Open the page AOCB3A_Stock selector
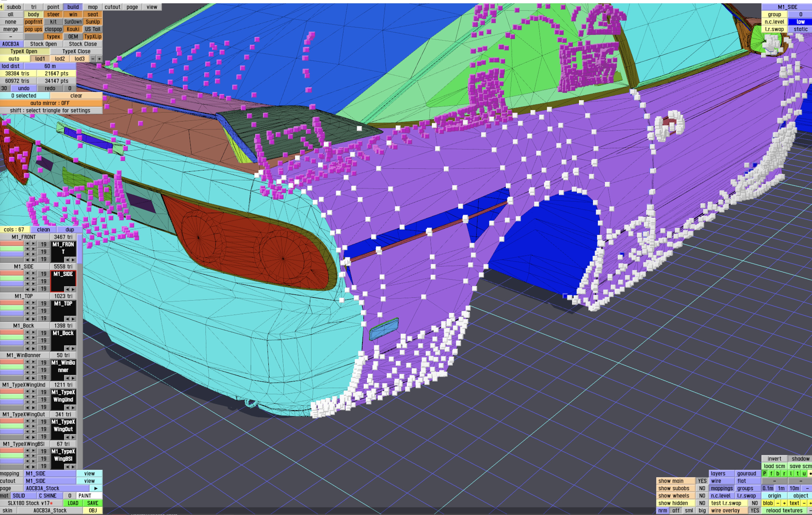 tap(56, 488)
